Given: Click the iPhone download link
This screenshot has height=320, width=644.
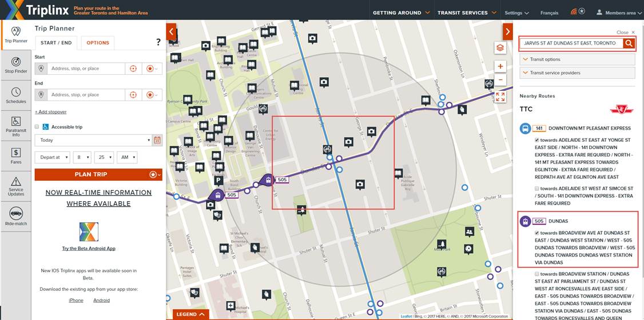Looking at the screenshot, I should click(76, 301).
